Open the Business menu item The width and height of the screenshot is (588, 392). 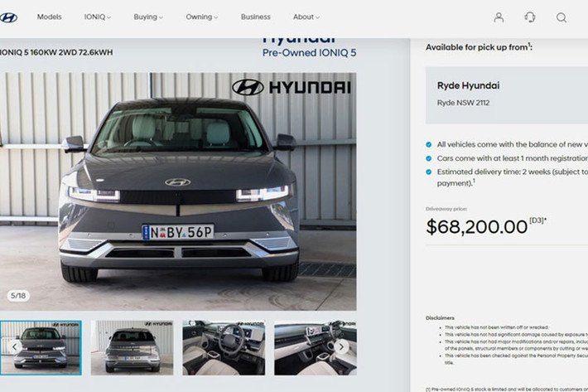pyautogui.click(x=255, y=17)
